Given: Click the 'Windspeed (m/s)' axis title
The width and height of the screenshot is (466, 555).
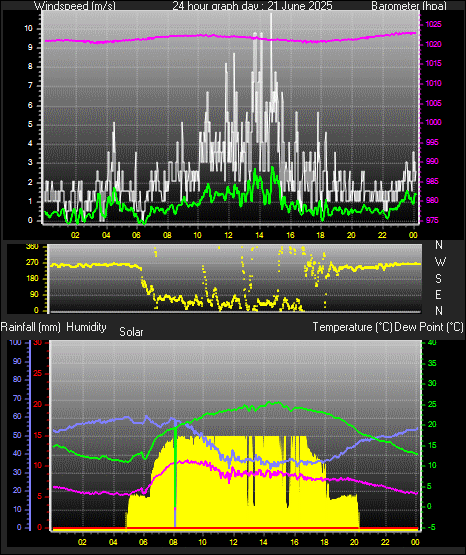Looking at the screenshot, I should pyautogui.click(x=75, y=6).
